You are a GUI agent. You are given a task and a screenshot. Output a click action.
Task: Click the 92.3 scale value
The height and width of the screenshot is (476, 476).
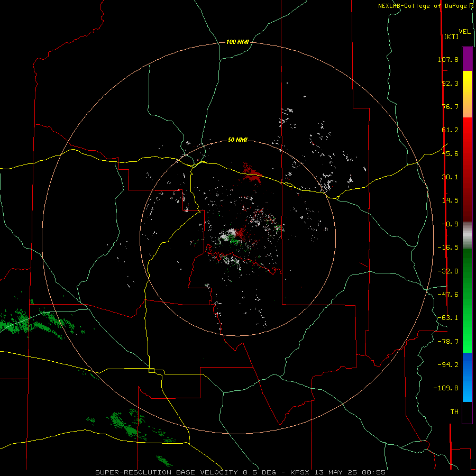click(x=450, y=83)
